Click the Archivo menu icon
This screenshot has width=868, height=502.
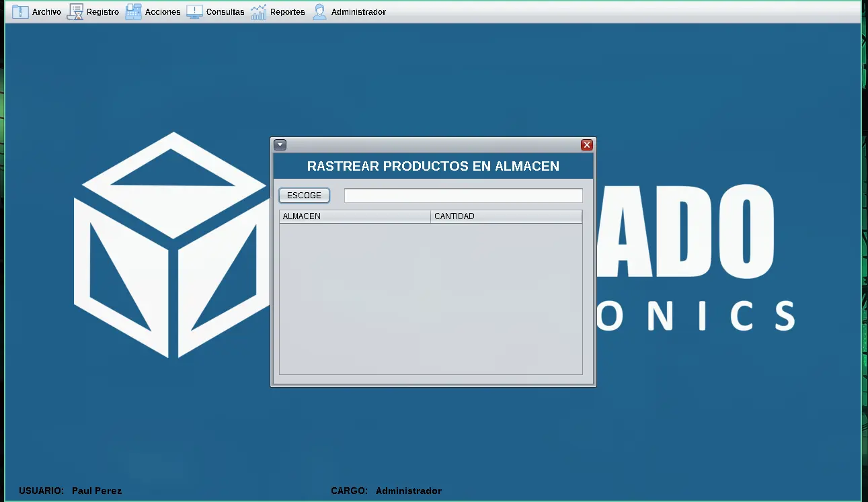tap(21, 12)
